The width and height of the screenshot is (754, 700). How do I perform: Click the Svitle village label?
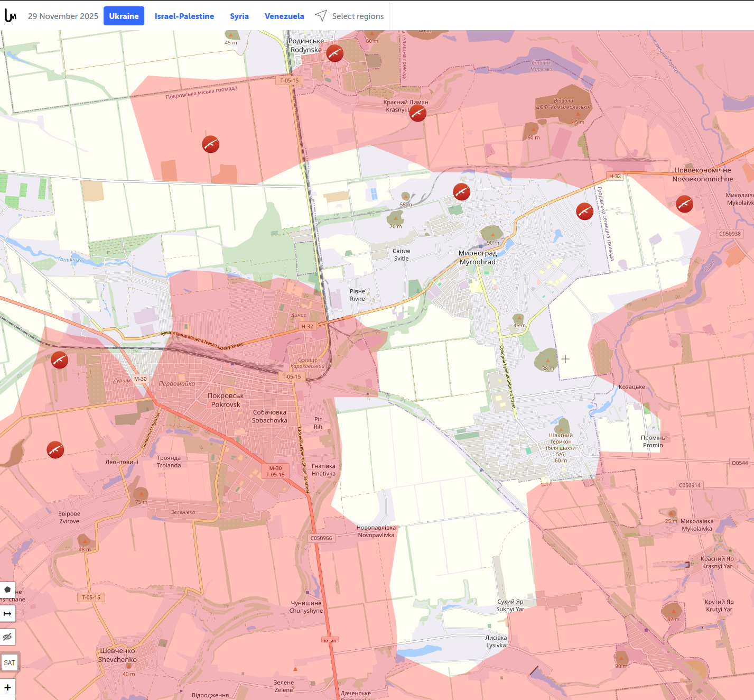pyautogui.click(x=401, y=255)
